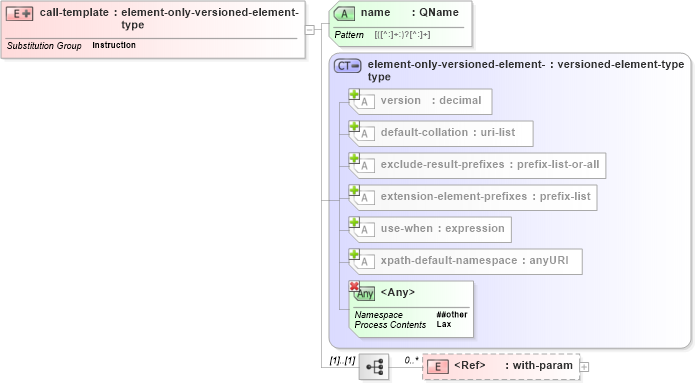
Task: Click the green plus on use-when attribute
Action: 354,222
